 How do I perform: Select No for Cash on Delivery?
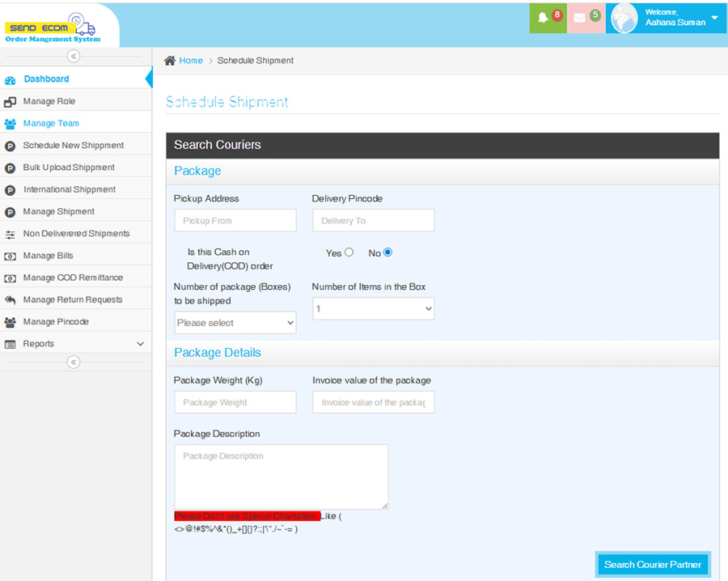tap(387, 252)
